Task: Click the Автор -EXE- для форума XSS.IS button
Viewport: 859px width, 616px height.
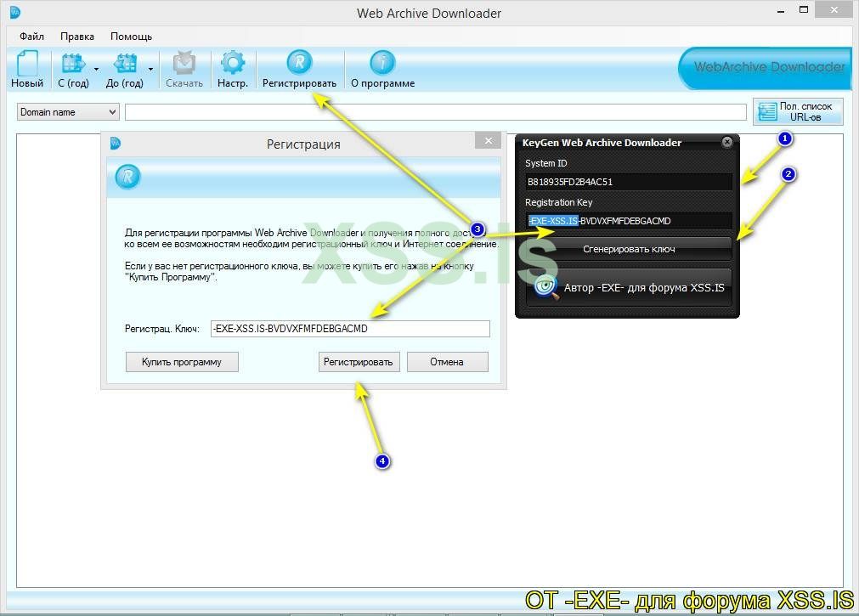Action: coord(629,287)
